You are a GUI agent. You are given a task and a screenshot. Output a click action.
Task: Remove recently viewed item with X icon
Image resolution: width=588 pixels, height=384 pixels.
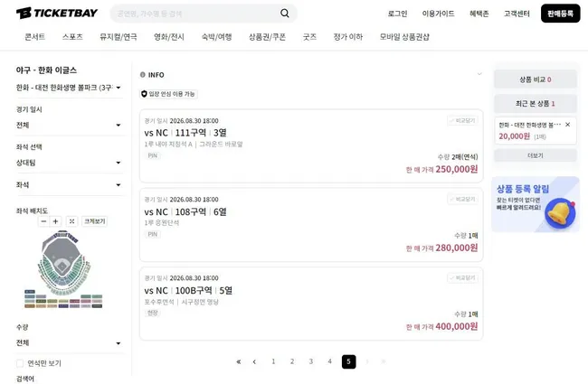[568, 125]
